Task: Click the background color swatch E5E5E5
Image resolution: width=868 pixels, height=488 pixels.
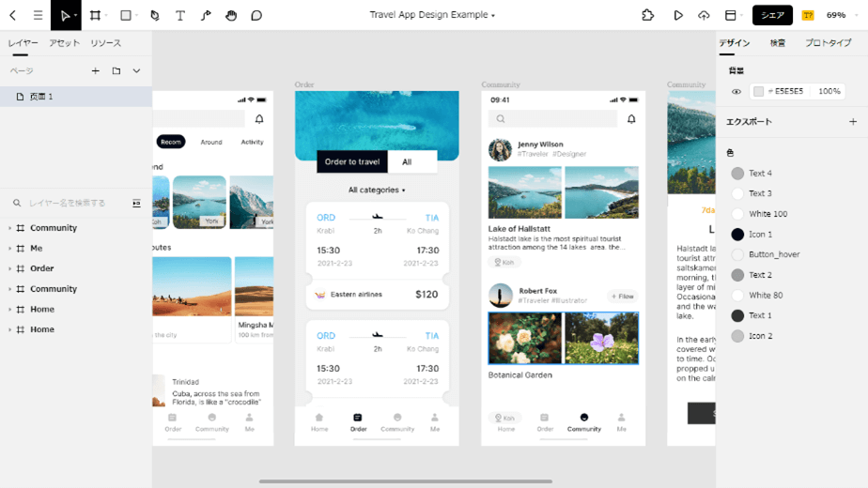Action: pos(758,91)
